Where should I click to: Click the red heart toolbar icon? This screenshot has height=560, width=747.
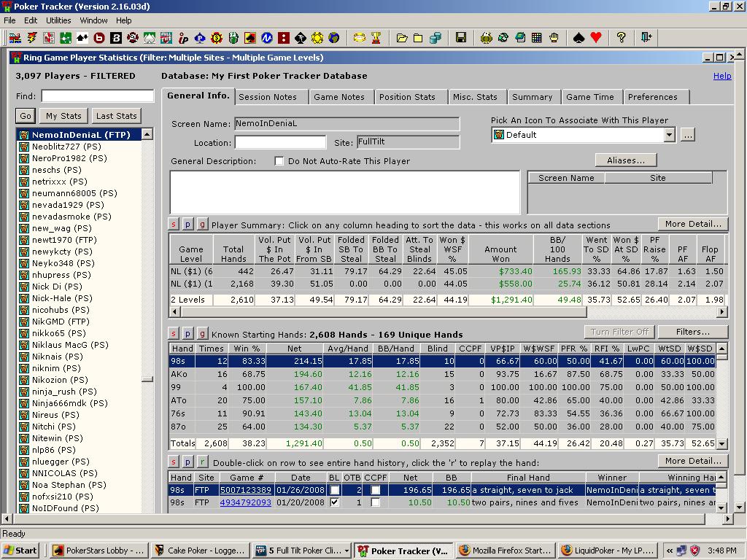(x=596, y=38)
